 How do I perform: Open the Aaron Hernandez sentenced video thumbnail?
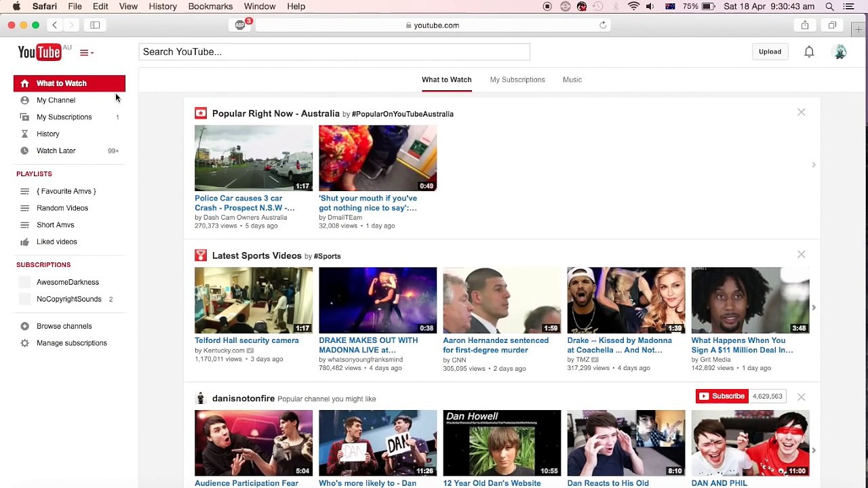tap(502, 300)
